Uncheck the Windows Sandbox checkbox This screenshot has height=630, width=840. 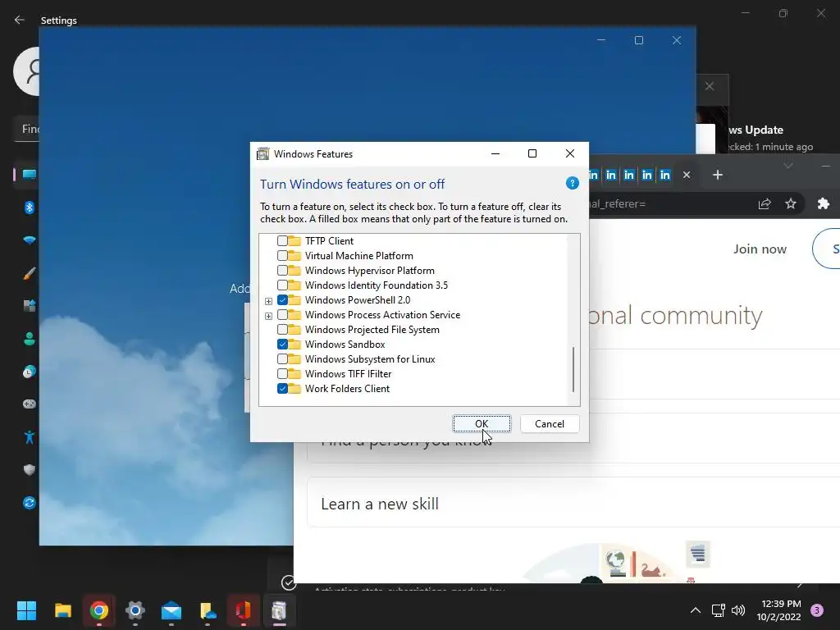pos(282,345)
